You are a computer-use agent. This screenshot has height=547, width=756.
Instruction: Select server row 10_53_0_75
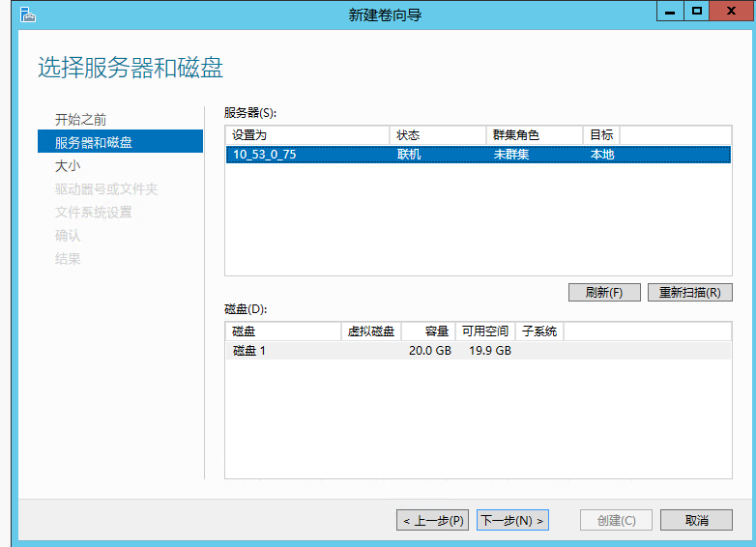[x=479, y=155]
